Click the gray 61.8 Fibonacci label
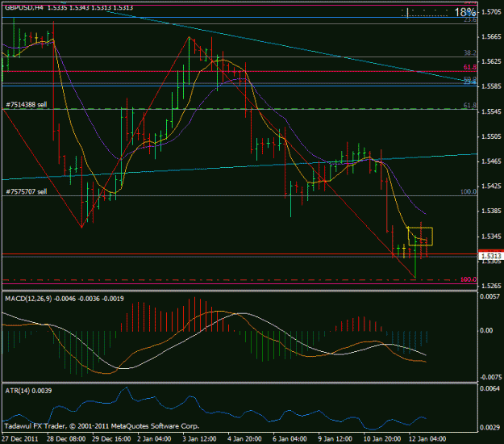Screen dimensions: 504x444 470,105
